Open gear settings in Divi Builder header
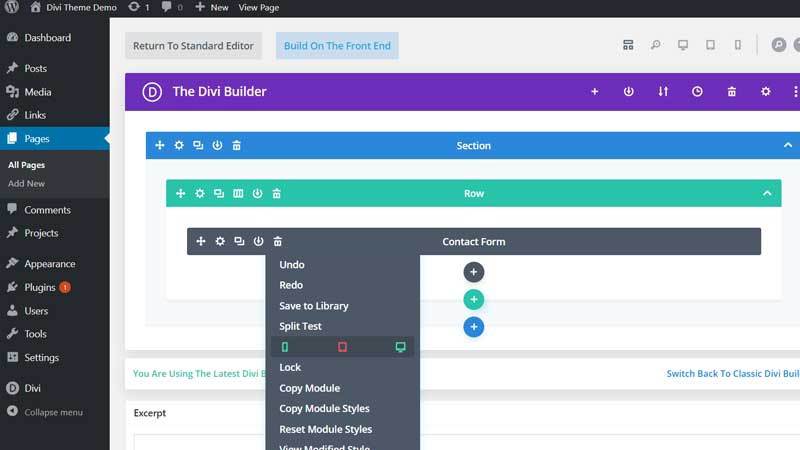The height and width of the screenshot is (450, 800). [x=766, y=91]
